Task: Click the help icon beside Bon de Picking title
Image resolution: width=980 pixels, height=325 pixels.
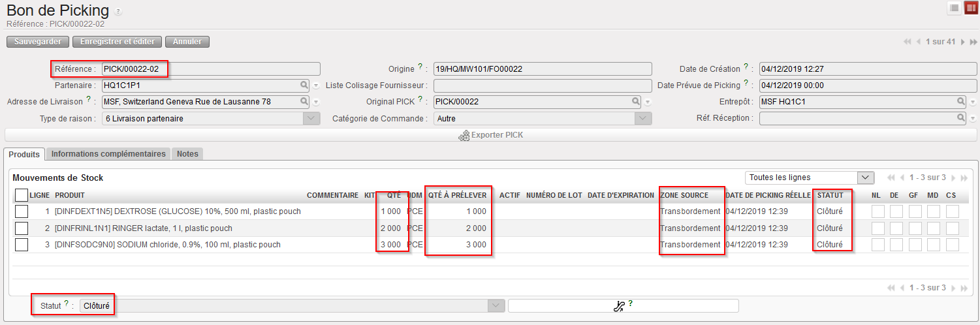Action: pos(118,12)
